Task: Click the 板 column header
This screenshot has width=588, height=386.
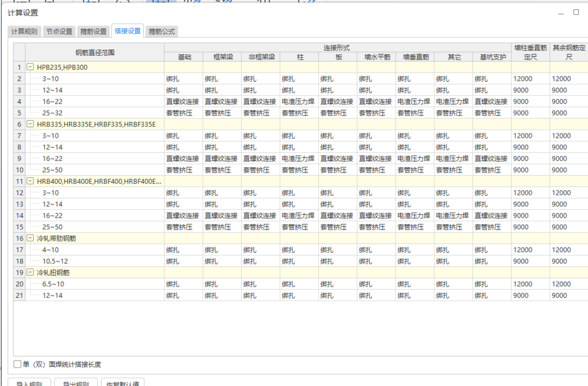Action: 338,57
